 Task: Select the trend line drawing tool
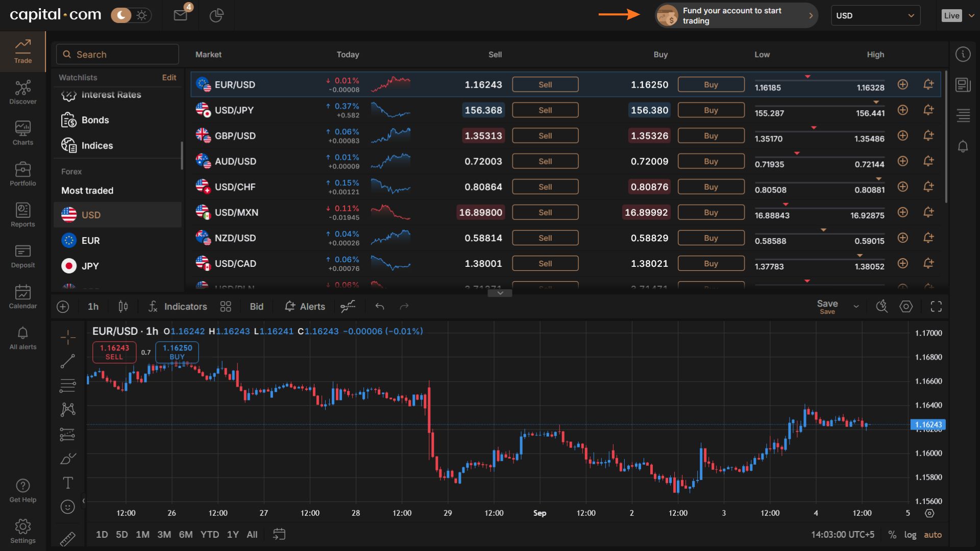[x=68, y=361]
